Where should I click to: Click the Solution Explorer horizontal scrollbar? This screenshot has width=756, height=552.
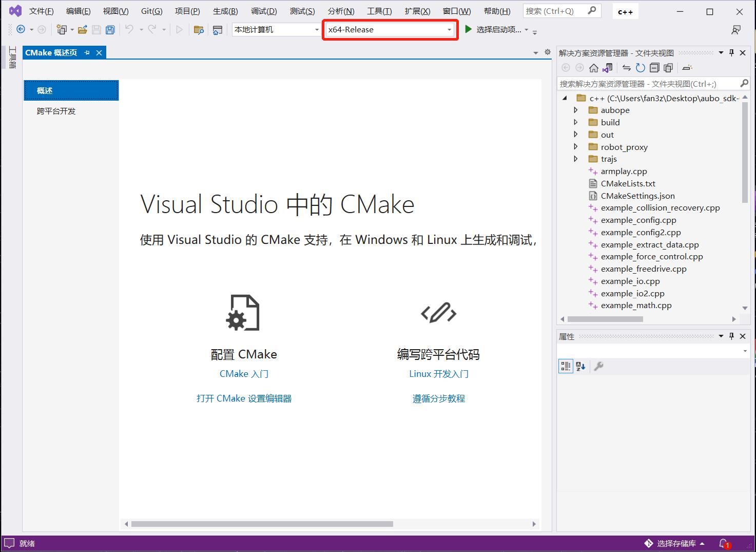(605, 319)
